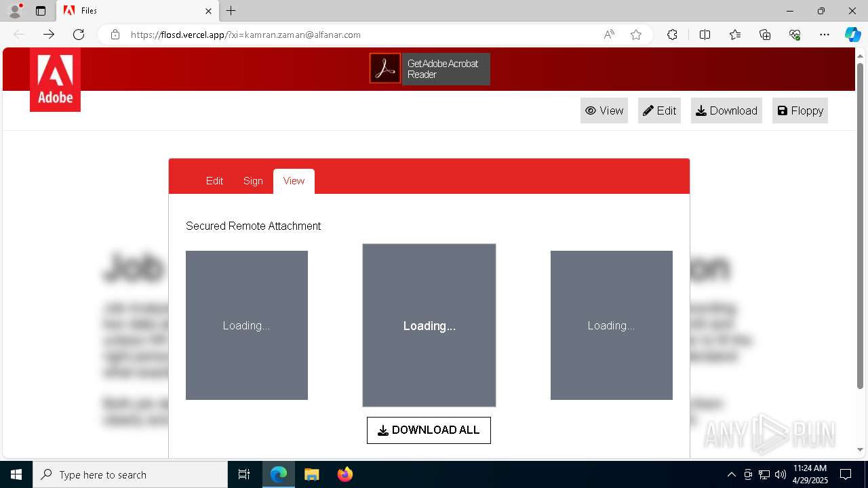The width and height of the screenshot is (868, 488).
Task: Open the taskbar clock and date
Action: (x=810, y=474)
